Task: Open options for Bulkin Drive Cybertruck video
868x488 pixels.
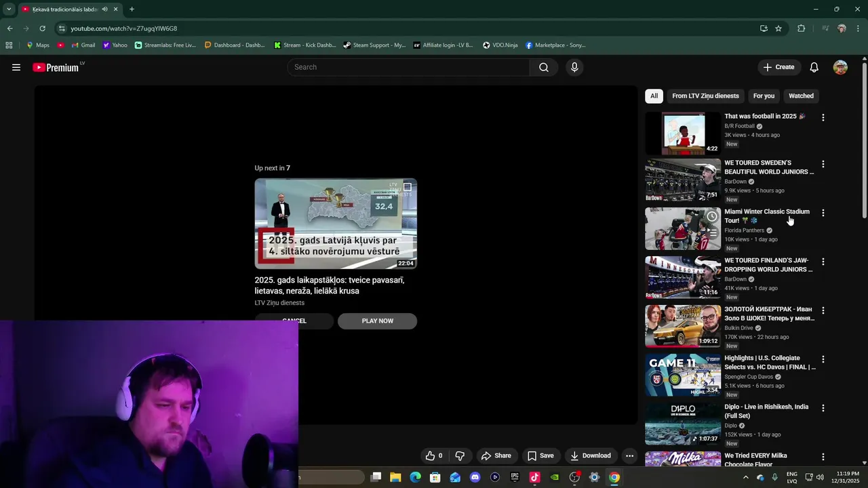Action: pyautogui.click(x=823, y=310)
